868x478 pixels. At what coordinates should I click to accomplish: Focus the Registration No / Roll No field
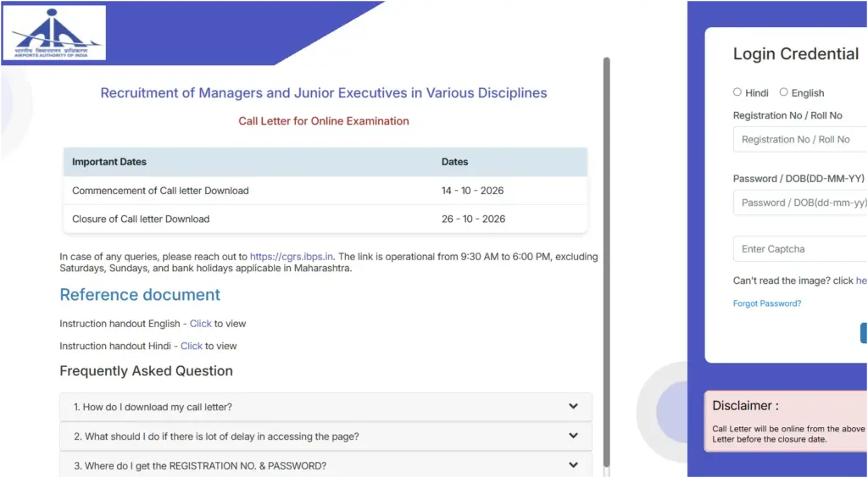click(800, 139)
